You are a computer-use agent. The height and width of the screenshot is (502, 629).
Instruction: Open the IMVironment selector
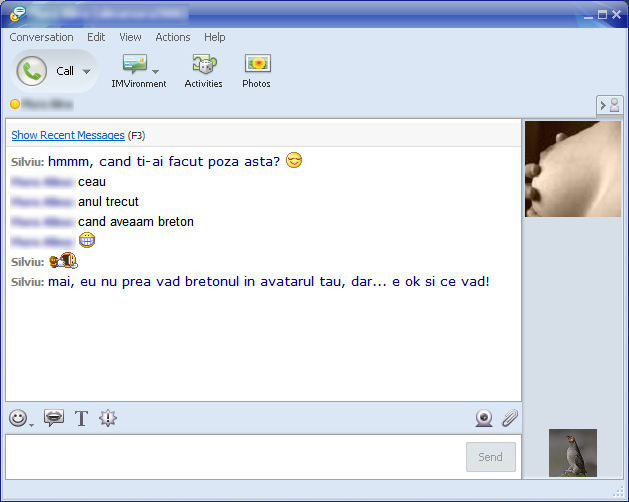click(134, 65)
